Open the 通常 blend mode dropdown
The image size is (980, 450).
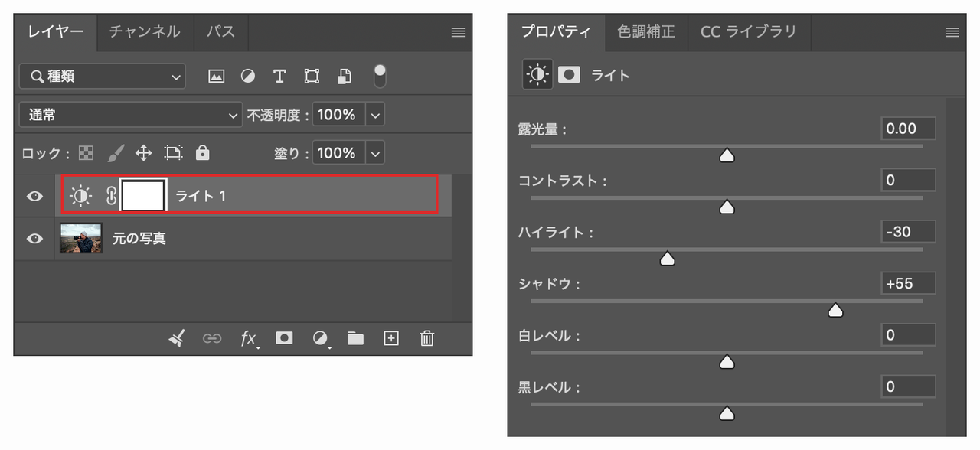tap(131, 116)
